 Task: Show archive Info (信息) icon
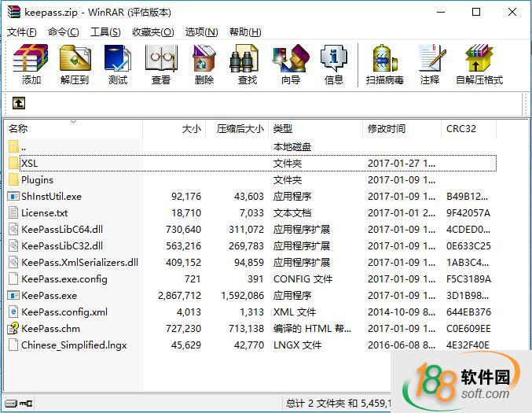[x=333, y=64]
